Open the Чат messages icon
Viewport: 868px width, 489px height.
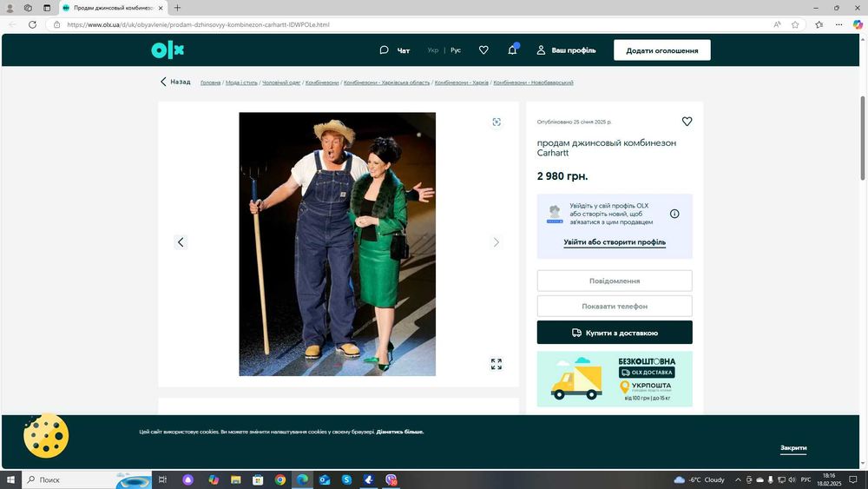[395, 50]
